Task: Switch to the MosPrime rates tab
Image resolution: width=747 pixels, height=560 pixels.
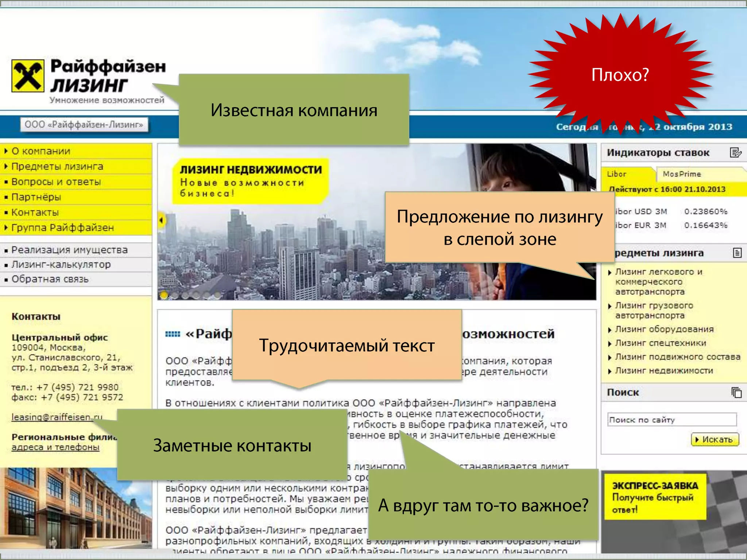Action: [681, 174]
